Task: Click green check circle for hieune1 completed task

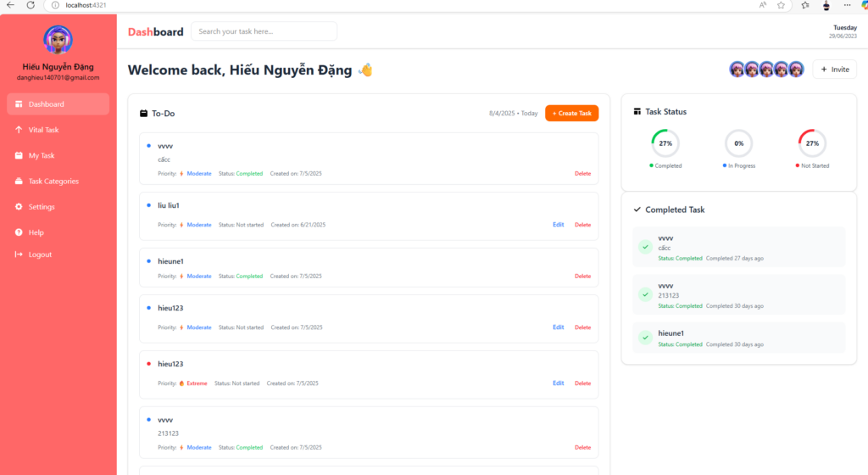Action: (645, 338)
